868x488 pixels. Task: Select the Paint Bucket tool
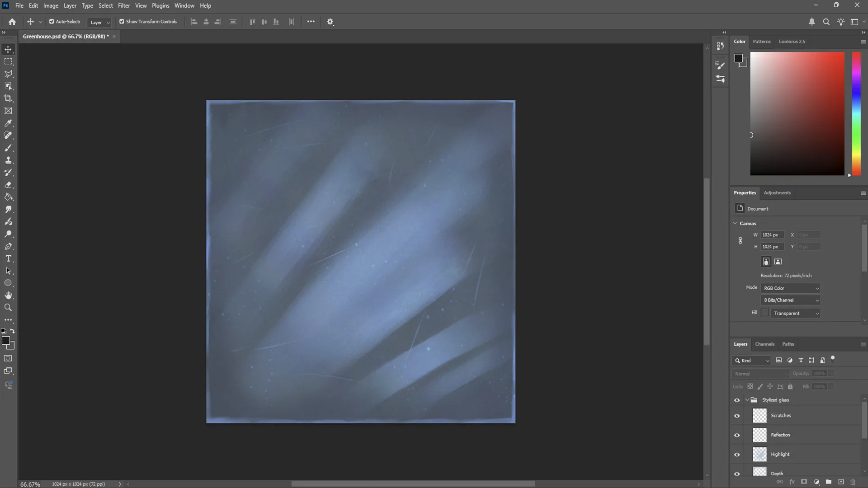(x=8, y=197)
